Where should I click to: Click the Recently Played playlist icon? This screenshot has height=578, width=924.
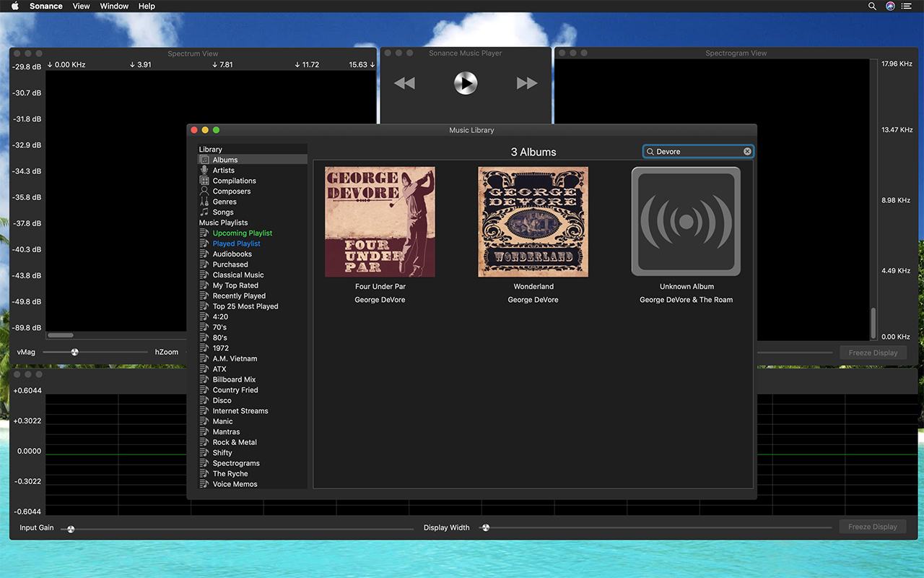click(204, 296)
